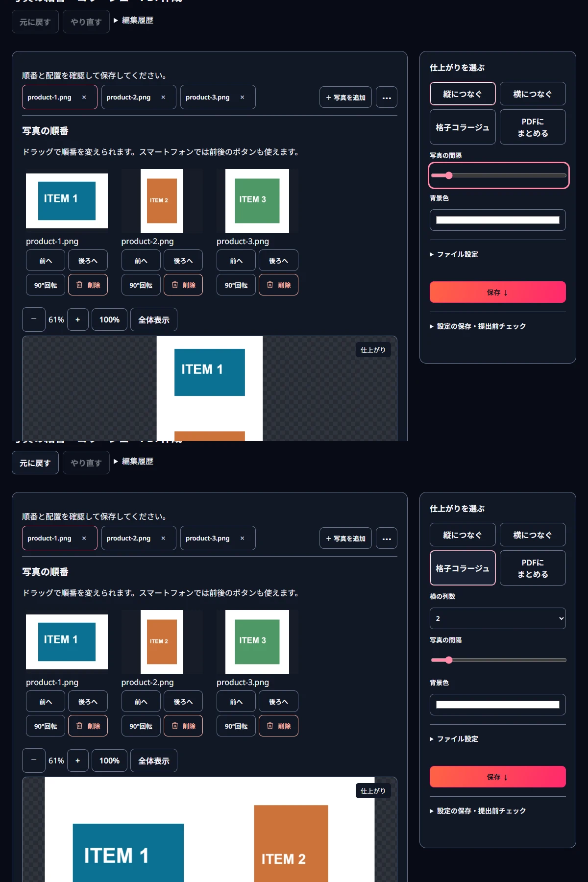Click the ITEM 3 thumbnail in upper view
The width and height of the screenshot is (588, 882).
pos(257,201)
